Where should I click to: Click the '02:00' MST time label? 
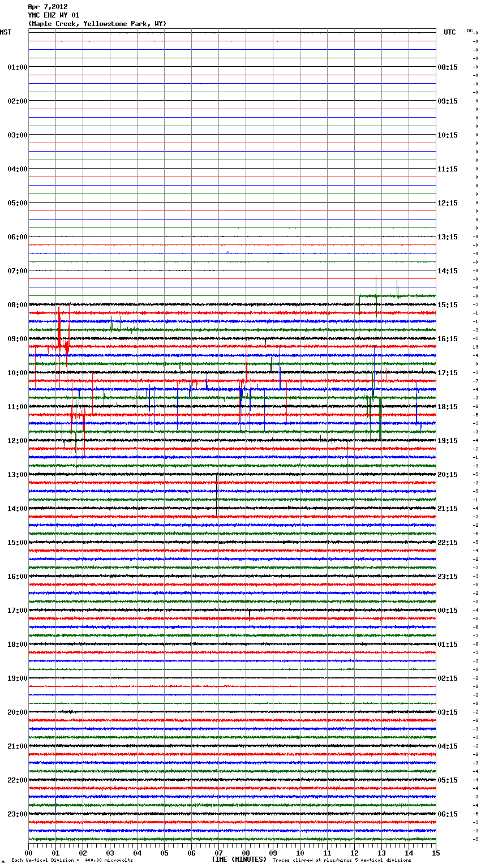(x=18, y=101)
